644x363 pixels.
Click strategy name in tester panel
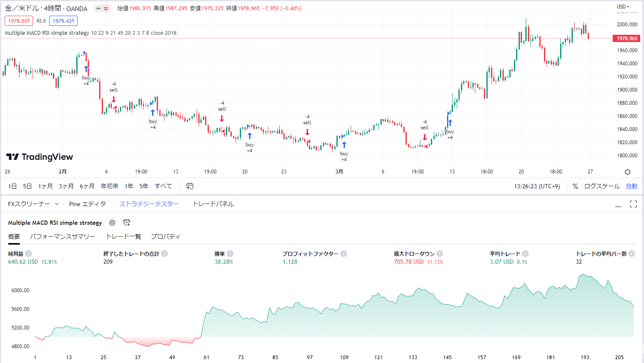(x=55, y=223)
